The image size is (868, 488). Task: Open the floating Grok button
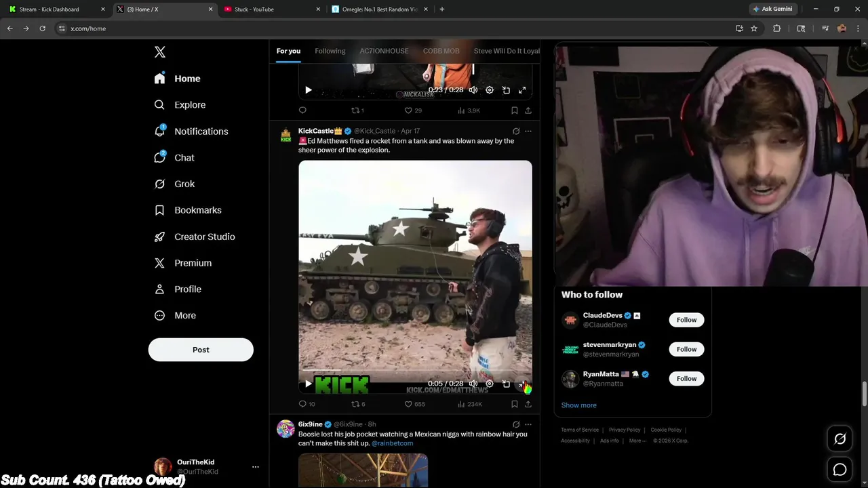tap(840, 439)
